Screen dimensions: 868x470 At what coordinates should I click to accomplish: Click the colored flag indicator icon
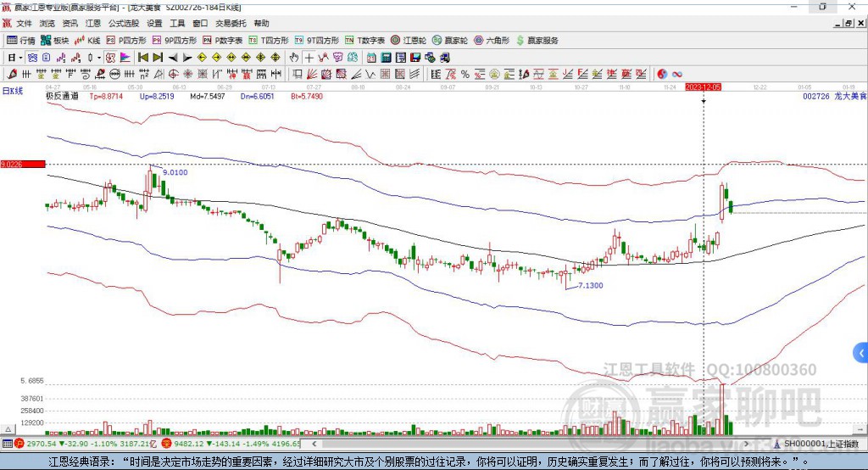125,58
